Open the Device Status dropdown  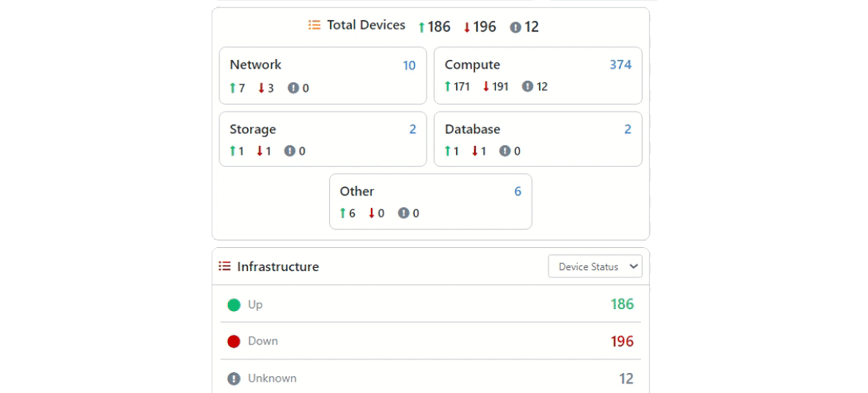coord(595,267)
